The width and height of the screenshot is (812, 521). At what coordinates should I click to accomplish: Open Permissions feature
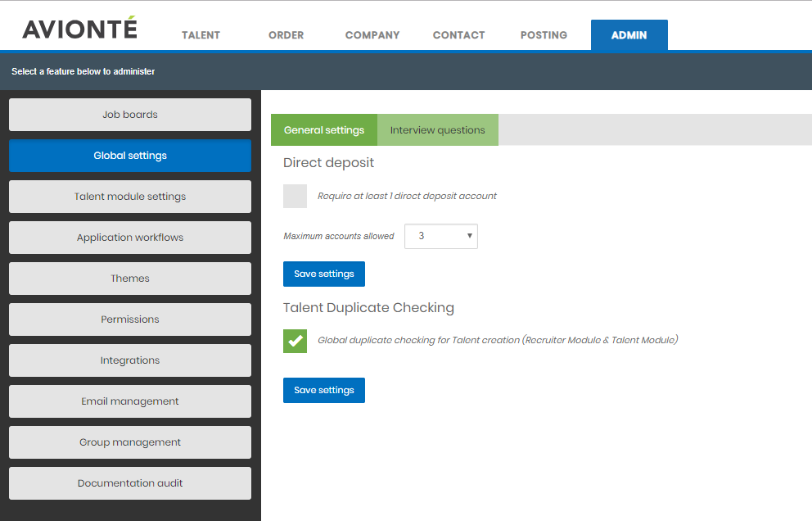[130, 319]
